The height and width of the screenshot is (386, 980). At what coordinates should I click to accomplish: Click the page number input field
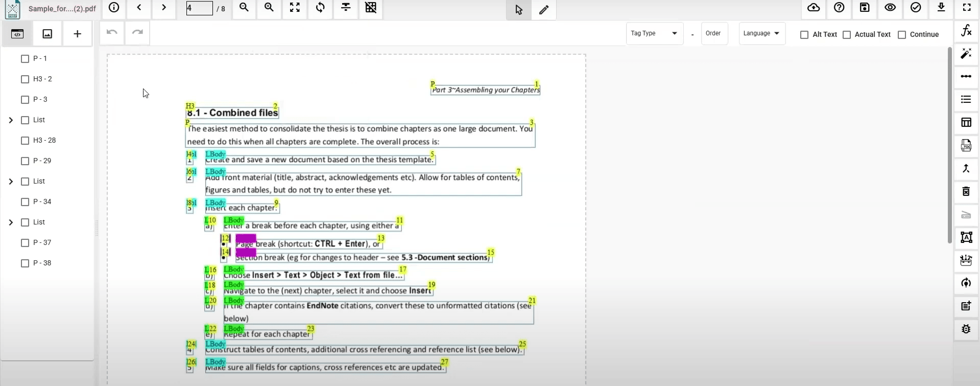coord(199,8)
